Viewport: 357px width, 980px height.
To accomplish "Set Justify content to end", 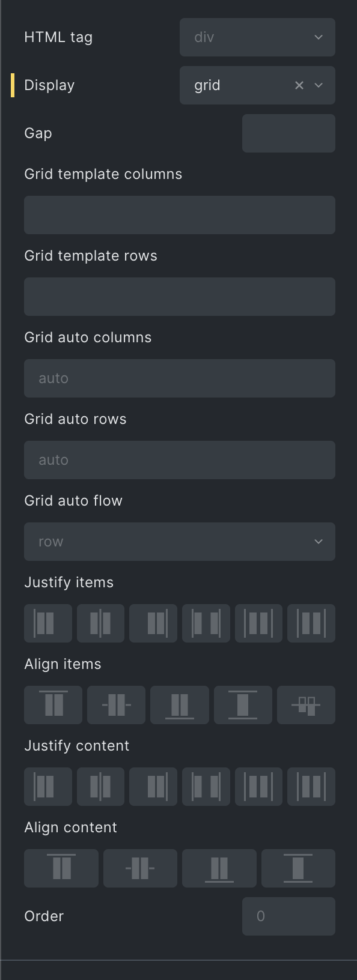I will click(x=153, y=787).
